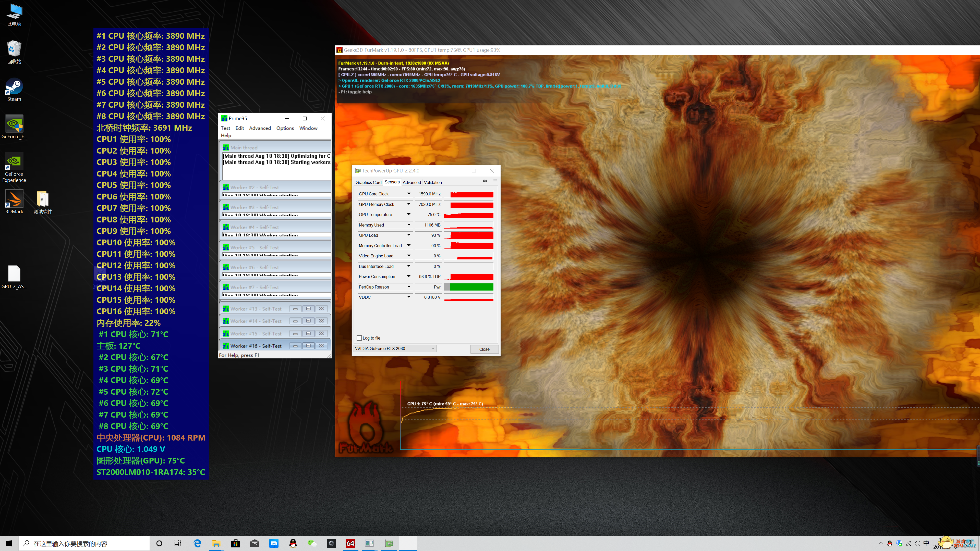Expand the GPU Core Clock sensor dropdown

coord(409,194)
